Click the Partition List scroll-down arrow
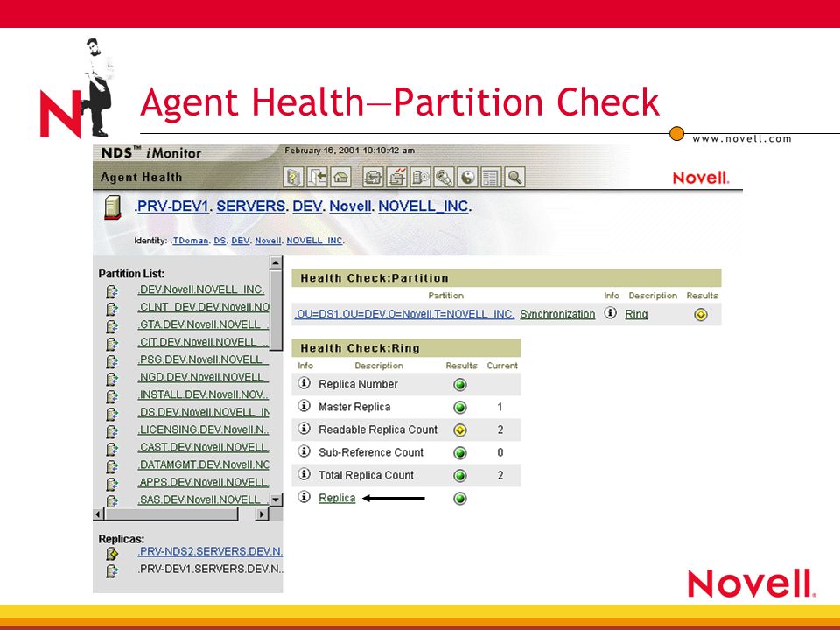840x630 pixels. point(276,500)
